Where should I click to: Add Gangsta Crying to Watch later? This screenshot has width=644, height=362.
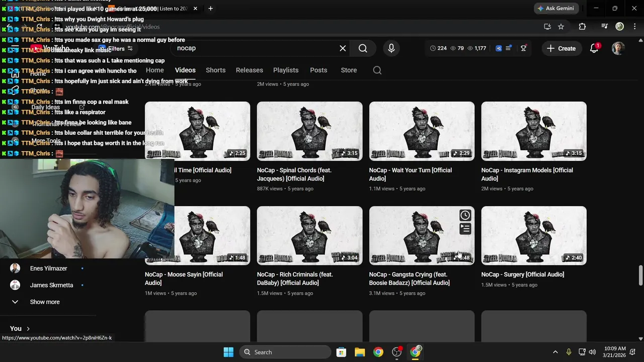[465, 216]
